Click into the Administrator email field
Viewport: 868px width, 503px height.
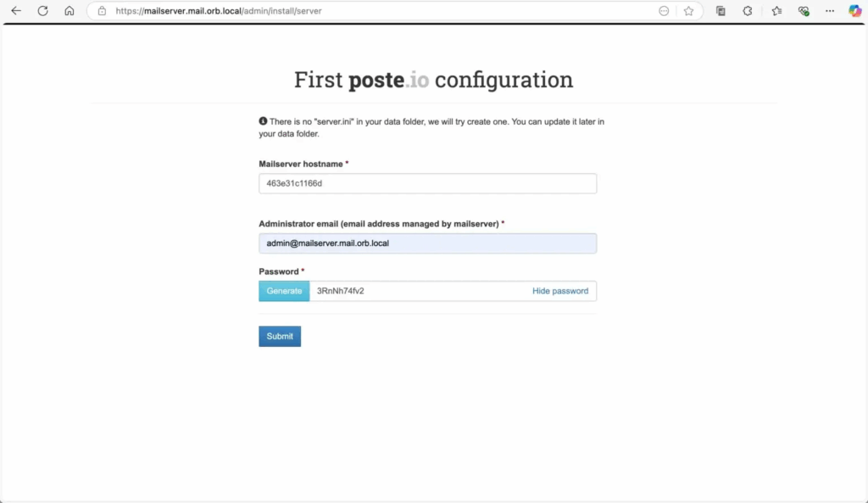click(427, 243)
